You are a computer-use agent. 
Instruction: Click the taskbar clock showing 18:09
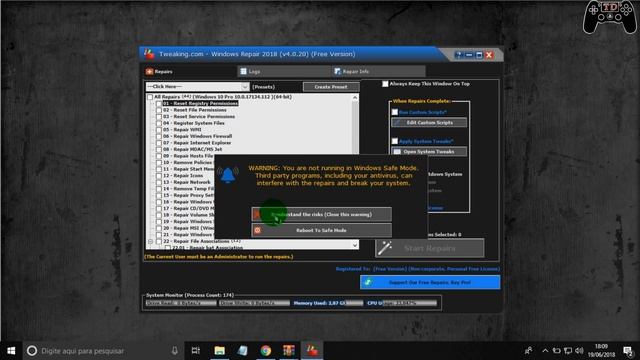[x=601, y=351]
